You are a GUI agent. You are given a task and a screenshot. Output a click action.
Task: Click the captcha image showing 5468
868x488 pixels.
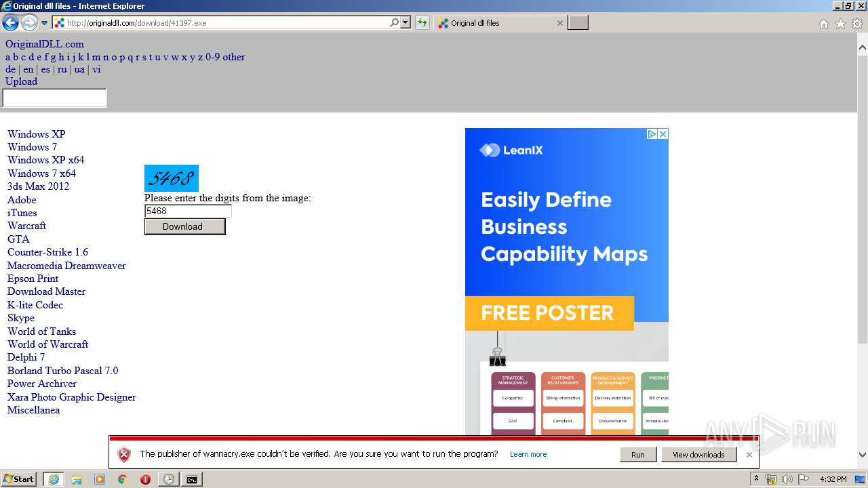coord(172,178)
